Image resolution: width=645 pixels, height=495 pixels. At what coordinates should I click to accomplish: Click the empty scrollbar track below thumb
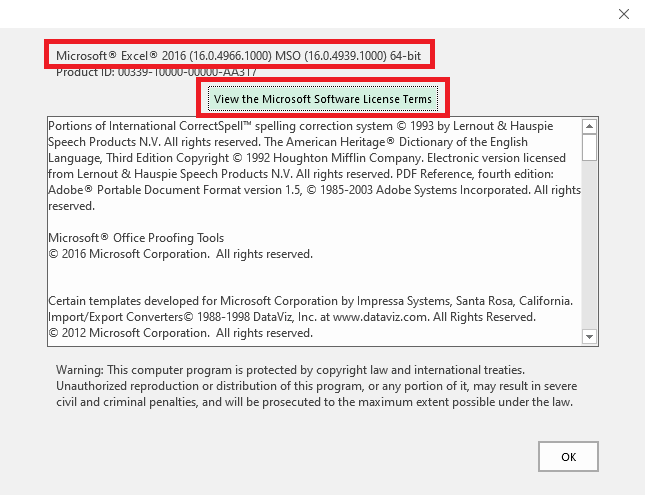coord(589,250)
